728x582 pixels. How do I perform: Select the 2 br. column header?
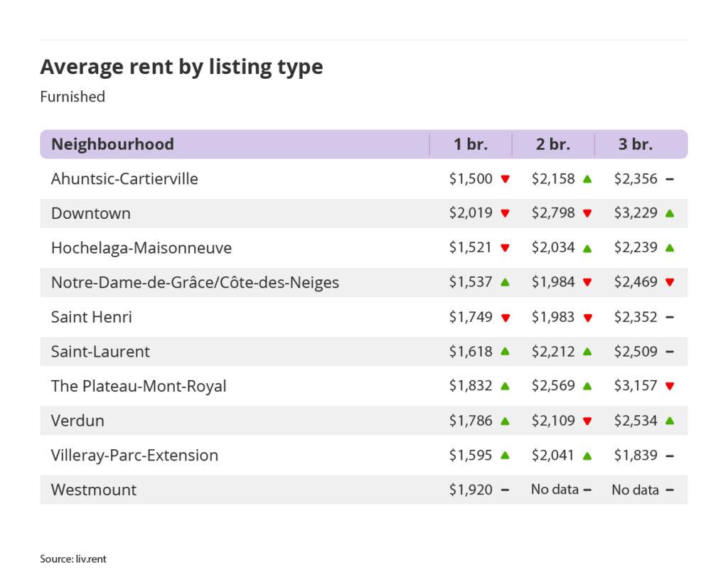pyautogui.click(x=553, y=144)
